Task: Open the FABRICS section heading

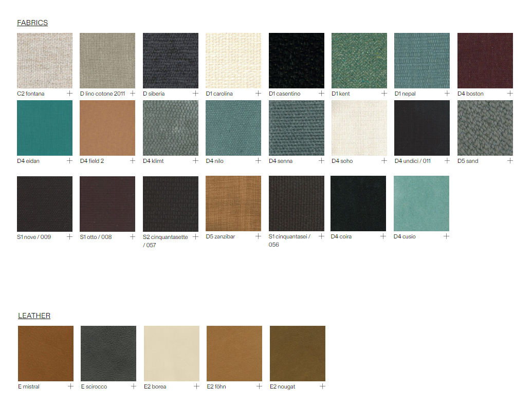Action: 32,23
